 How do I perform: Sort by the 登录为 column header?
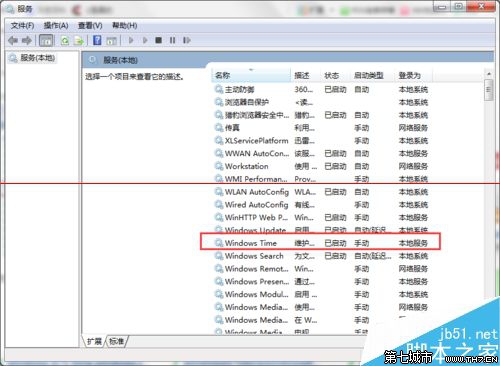pos(414,75)
